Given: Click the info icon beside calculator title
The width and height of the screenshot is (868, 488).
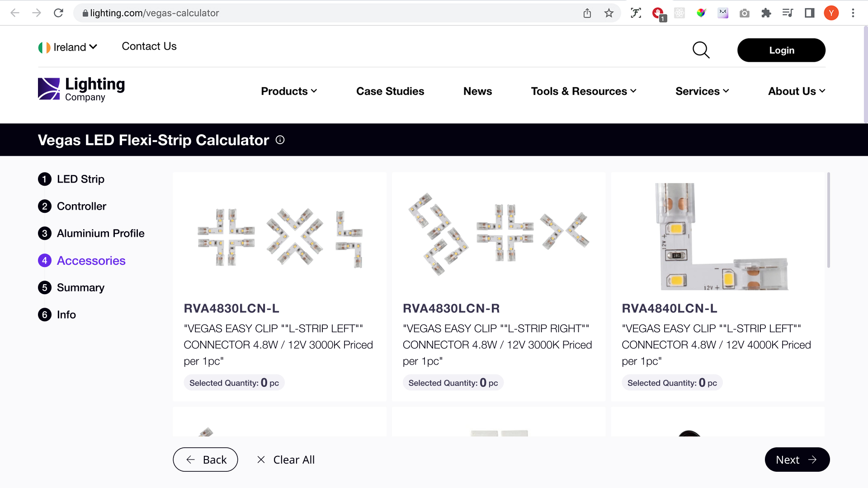Looking at the screenshot, I should pyautogui.click(x=280, y=140).
